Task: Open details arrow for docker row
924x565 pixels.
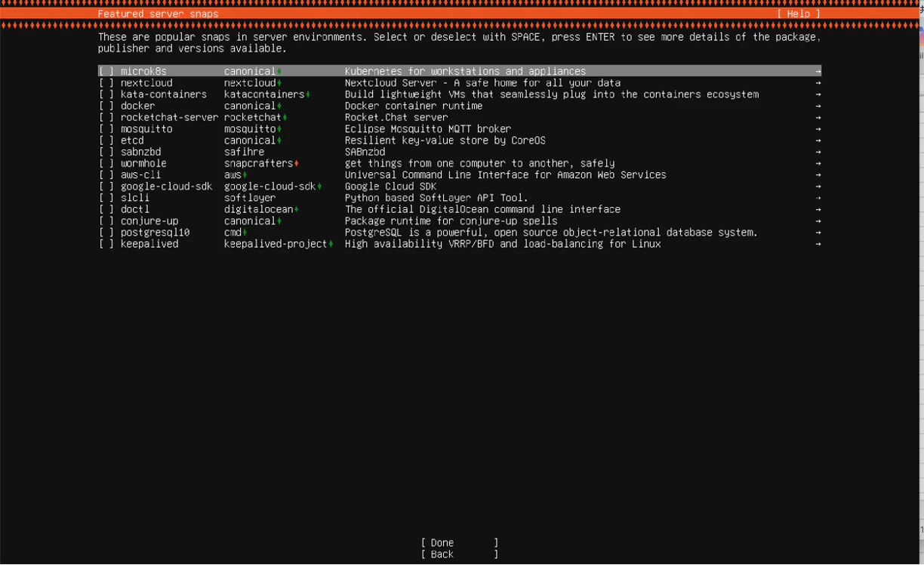Action: 818,106
